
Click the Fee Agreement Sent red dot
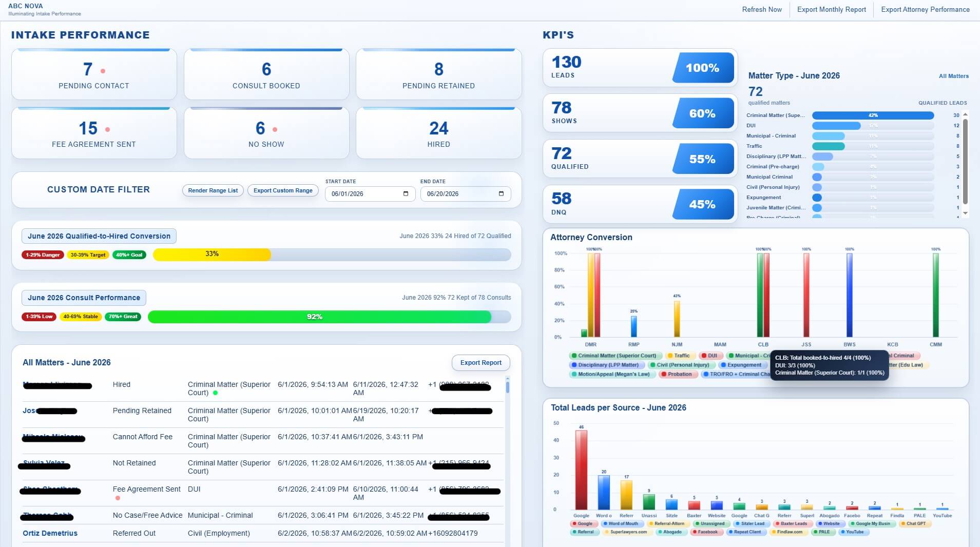(107, 129)
